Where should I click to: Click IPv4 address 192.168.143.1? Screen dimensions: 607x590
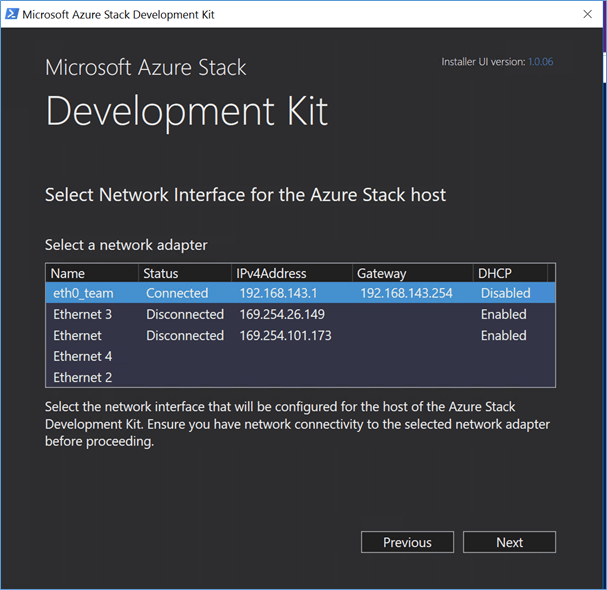click(x=278, y=293)
